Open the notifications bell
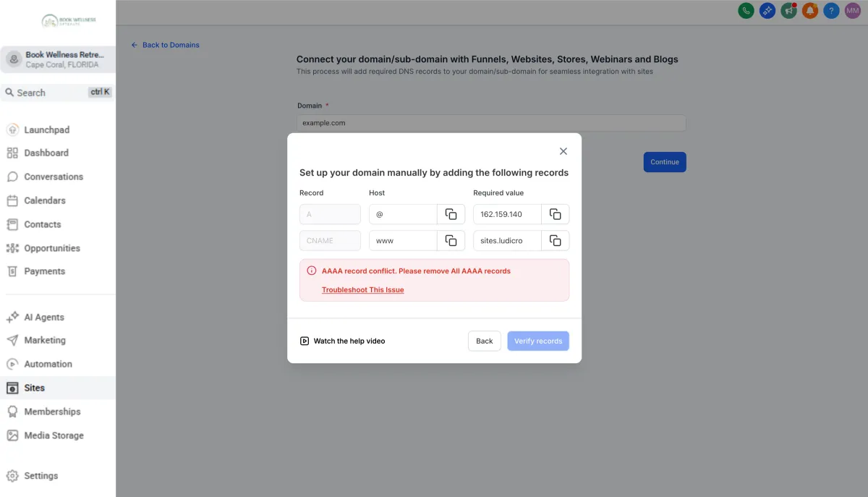 (x=810, y=11)
